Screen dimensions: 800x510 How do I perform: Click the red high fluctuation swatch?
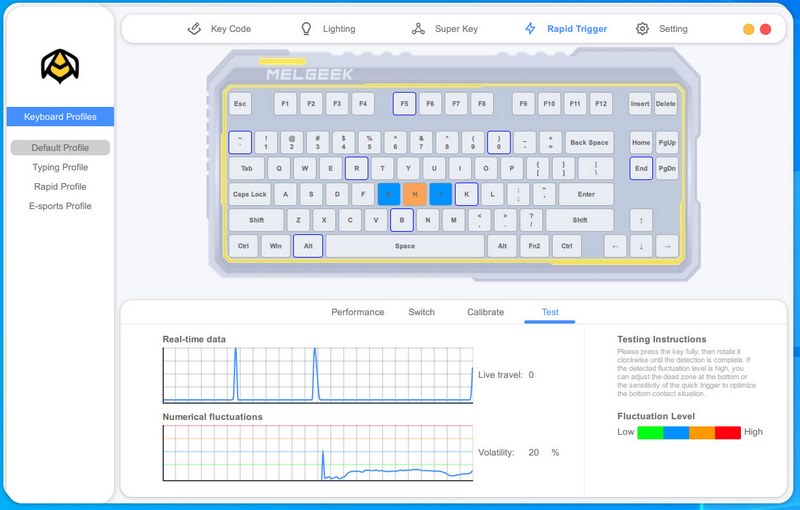click(728, 432)
